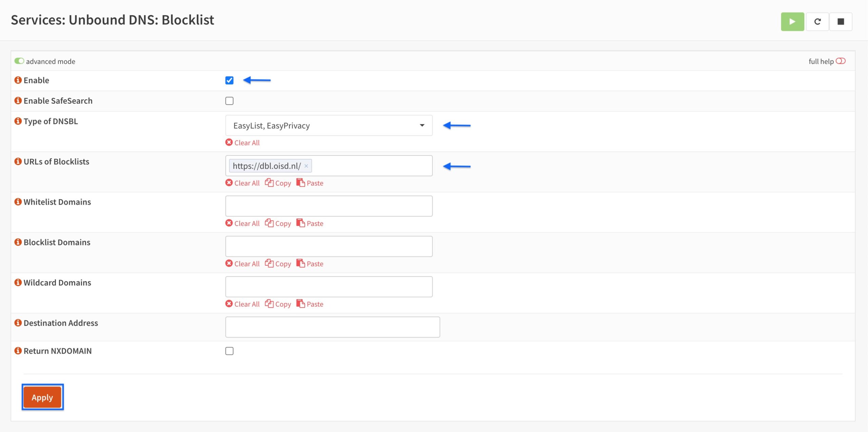Show help info icon for Enable
Screen dimensions: 868x432
click(18, 80)
